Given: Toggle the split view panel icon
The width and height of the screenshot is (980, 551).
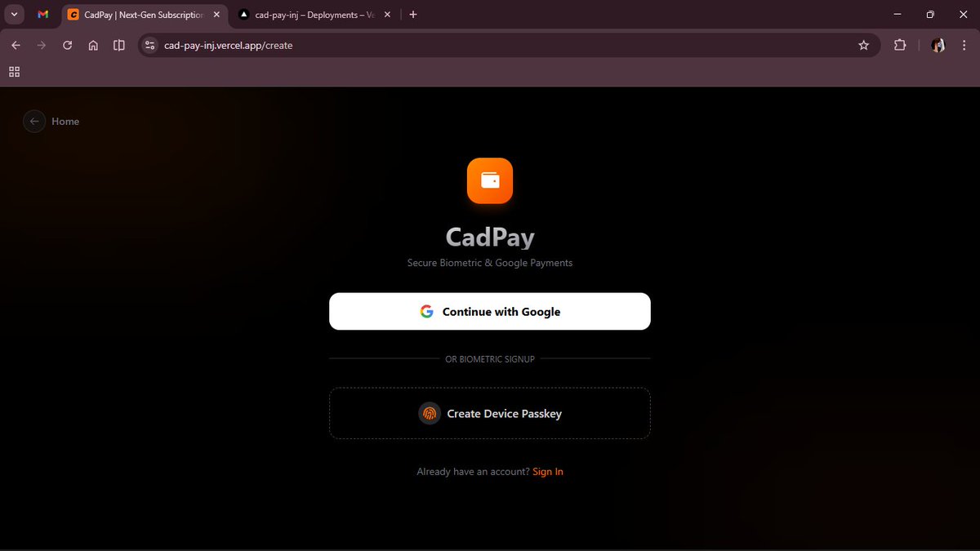Looking at the screenshot, I should click(119, 46).
